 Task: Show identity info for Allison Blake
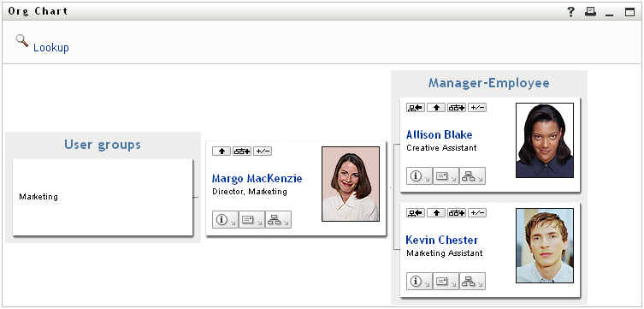coord(419,175)
